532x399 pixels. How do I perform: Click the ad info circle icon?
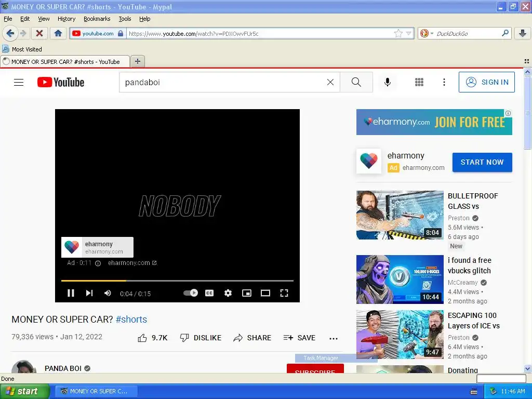click(x=98, y=263)
